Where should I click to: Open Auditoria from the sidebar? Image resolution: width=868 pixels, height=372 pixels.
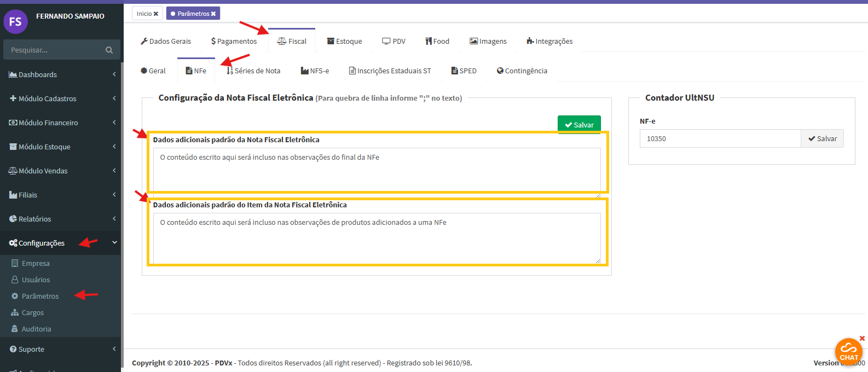coord(36,329)
